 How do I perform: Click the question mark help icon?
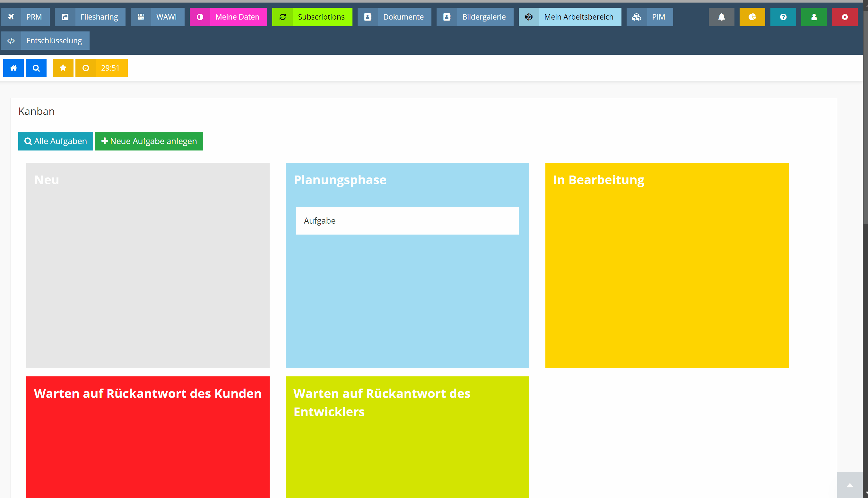click(783, 17)
